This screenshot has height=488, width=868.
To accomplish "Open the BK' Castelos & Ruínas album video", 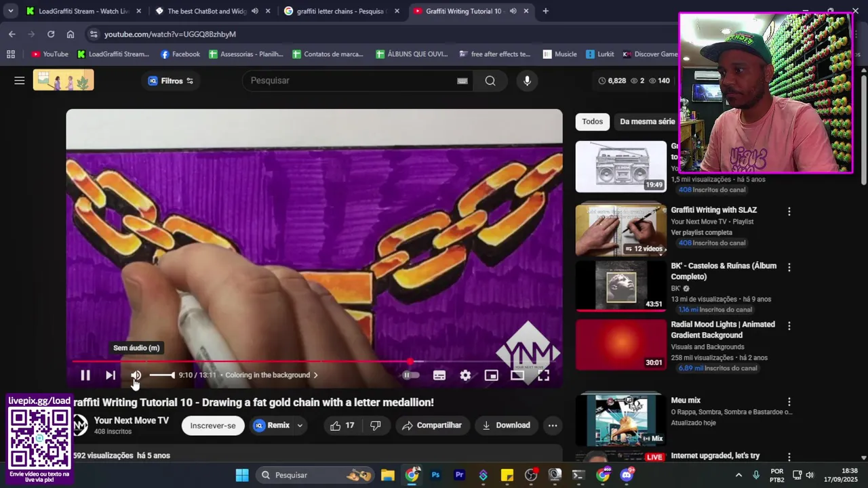I will tap(621, 286).
